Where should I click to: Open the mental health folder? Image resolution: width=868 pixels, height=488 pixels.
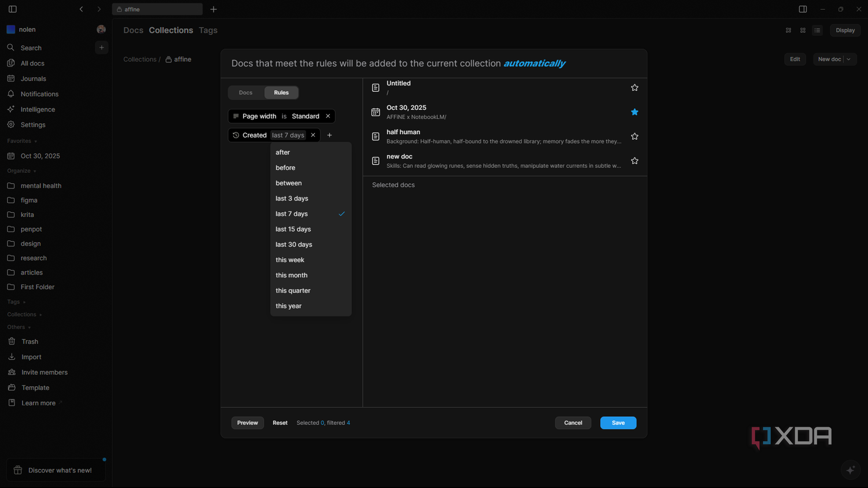[41, 186]
